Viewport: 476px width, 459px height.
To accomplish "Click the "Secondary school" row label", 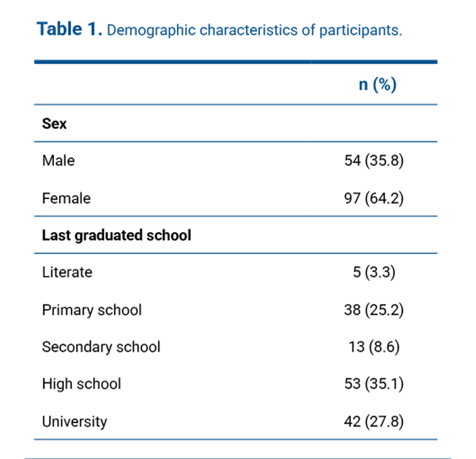I will (101, 347).
